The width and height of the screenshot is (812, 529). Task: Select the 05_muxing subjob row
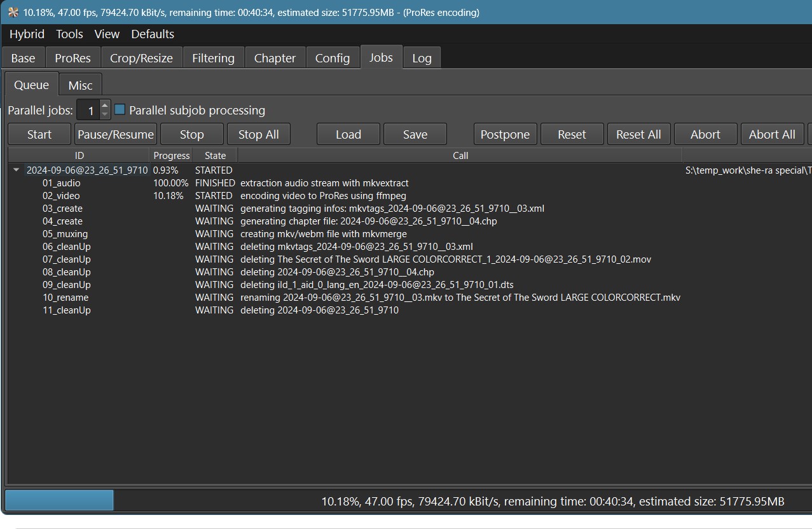tap(65, 234)
